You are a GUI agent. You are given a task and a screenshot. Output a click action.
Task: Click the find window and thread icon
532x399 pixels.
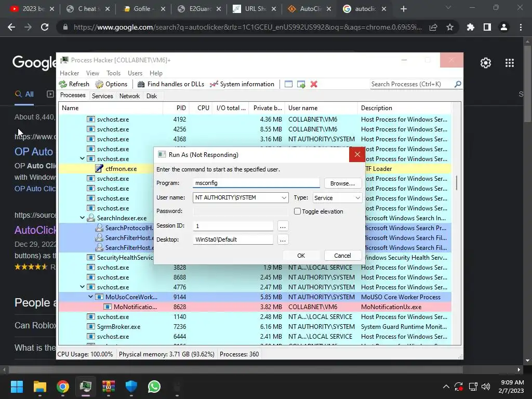tap(301, 84)
